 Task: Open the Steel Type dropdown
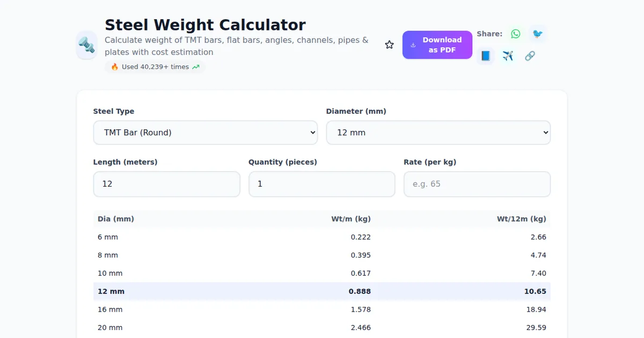pyautogui.click(x=206, y=133)
